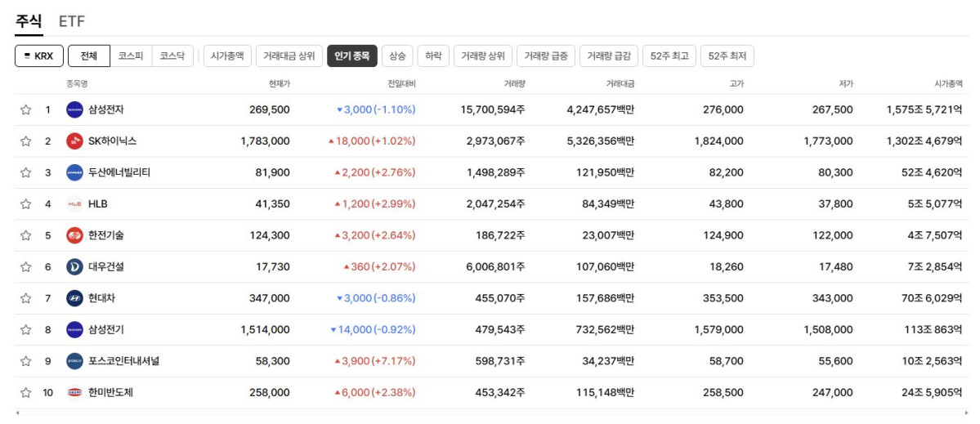Select the 인기 종목 filter
980x424 pixels.
click(352, 56)
